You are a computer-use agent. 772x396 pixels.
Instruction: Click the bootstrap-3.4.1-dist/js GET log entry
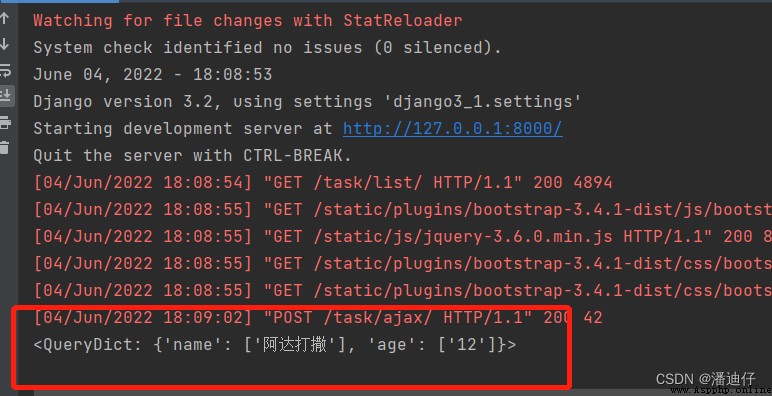tap(402, 209)
